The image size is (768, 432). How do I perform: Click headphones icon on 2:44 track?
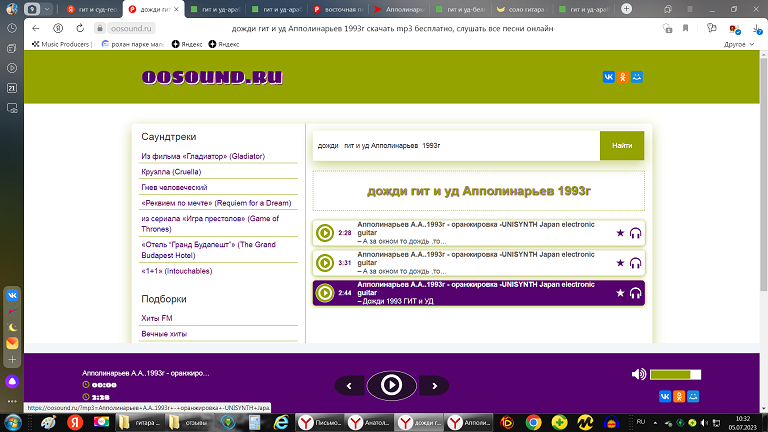coord(635,293)
